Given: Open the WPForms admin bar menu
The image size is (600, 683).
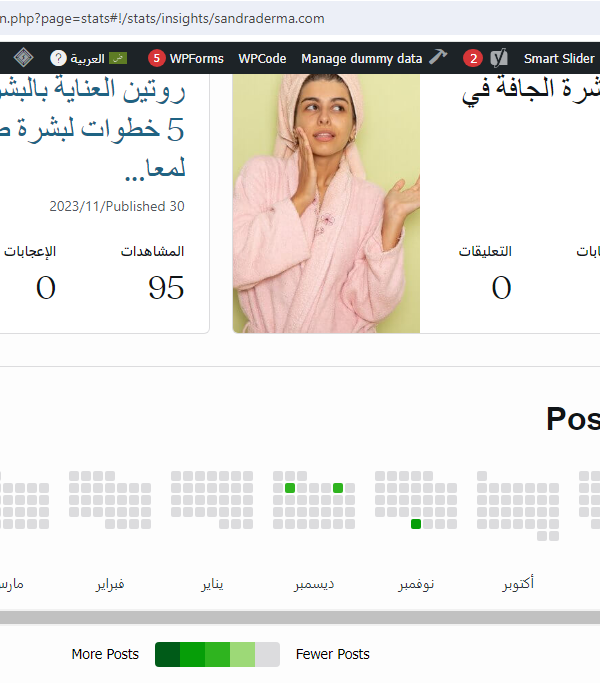Looking at the screenshot, I should point(197,58).
